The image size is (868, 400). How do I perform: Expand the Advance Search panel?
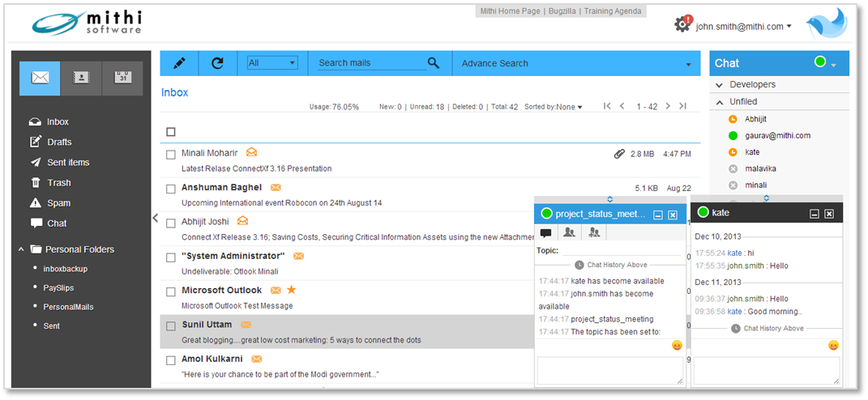[688, 64]
